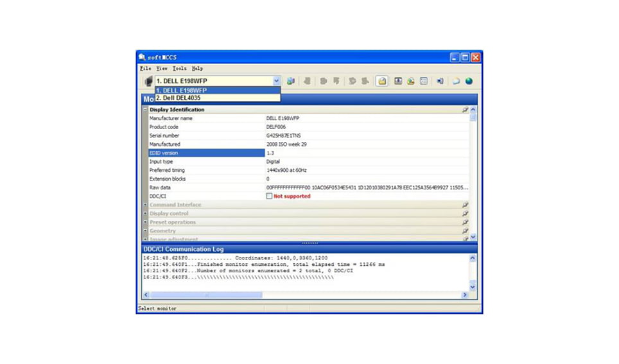
Task: Open the monitor selector dropdown arrow
Action: pos(276,81)
